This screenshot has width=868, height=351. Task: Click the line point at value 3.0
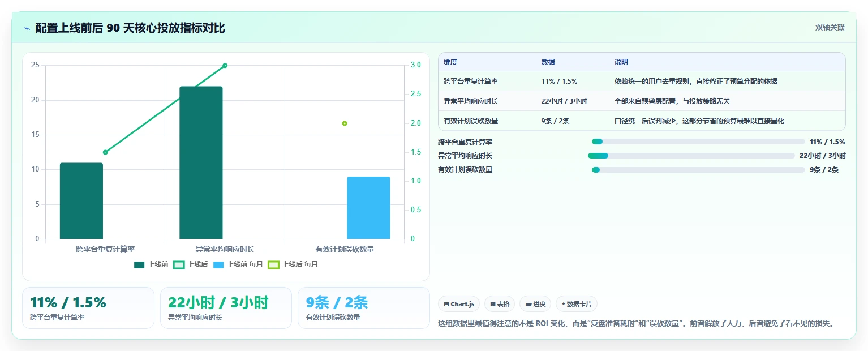click(225, 66)
